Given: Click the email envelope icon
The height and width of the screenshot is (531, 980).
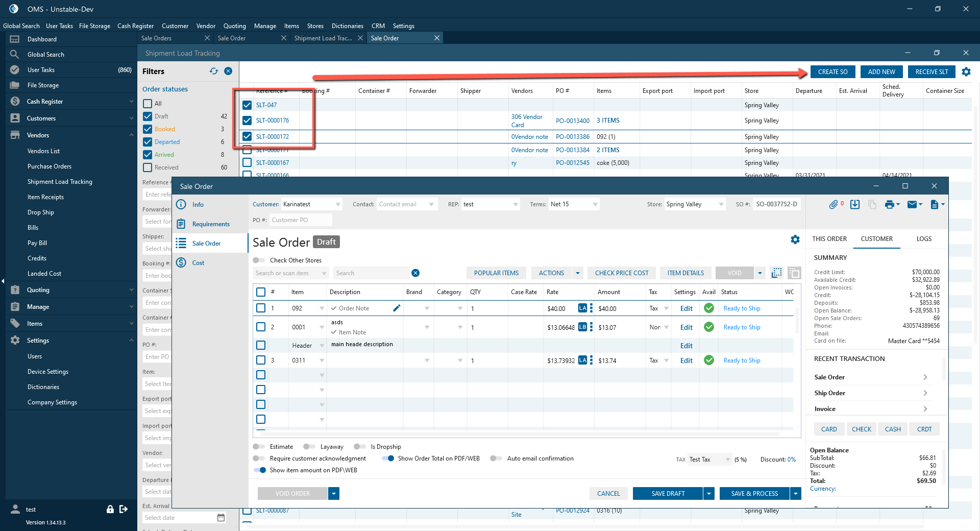Looking at the screenshot, I should point(912,204).
